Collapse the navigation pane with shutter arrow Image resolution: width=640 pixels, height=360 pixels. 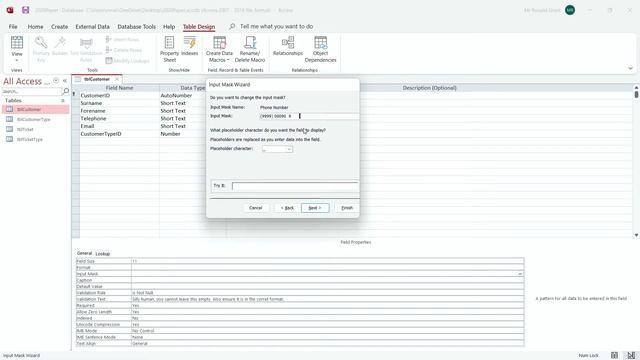coord(65,81)
